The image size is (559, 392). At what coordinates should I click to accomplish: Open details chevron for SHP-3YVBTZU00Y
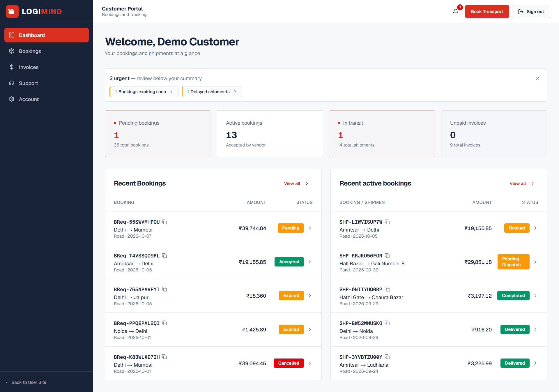pos(535,363)
